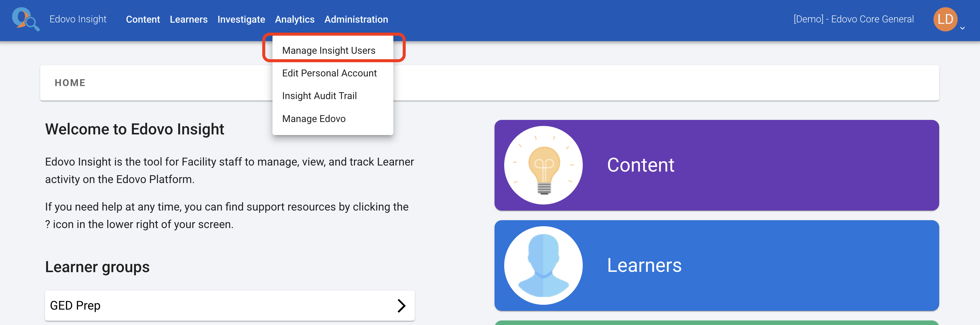The image size is (980, 325).
Task: Open the Content menu in navbar
Action: coord(143,19)
